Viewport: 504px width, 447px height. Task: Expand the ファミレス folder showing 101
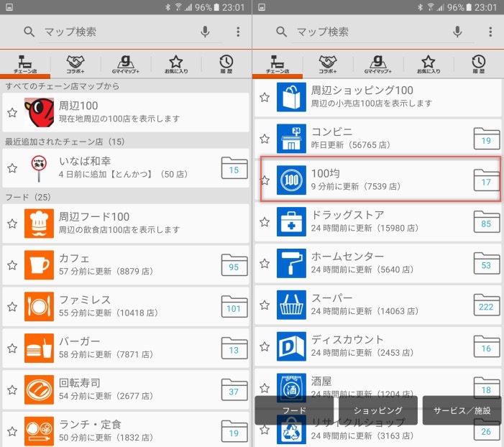[234, 307]
